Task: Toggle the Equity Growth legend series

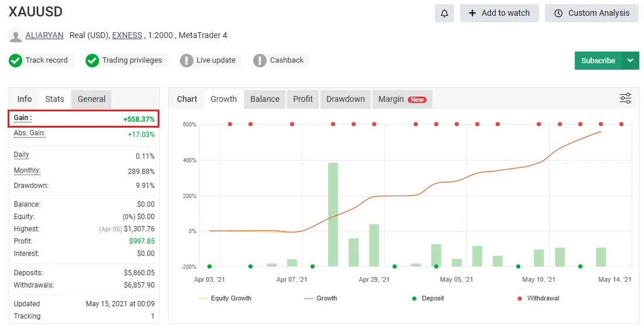Action: pos(225,298)
